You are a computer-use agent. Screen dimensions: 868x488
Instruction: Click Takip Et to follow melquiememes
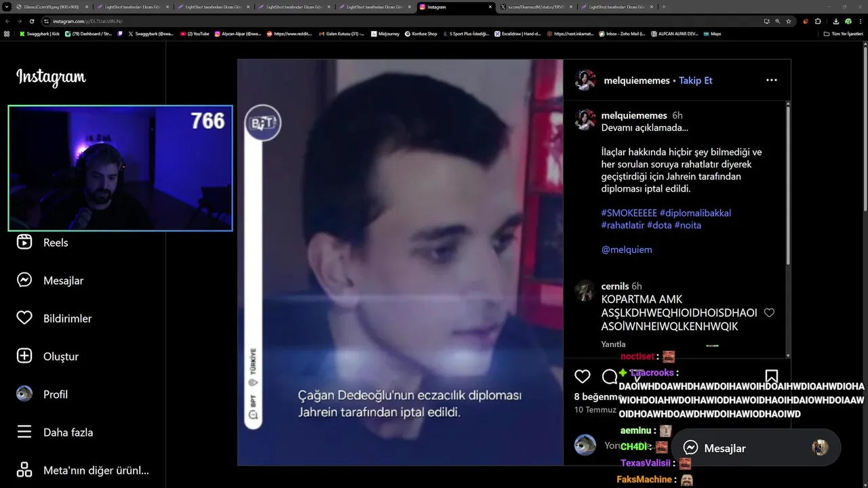coord(696,80)
